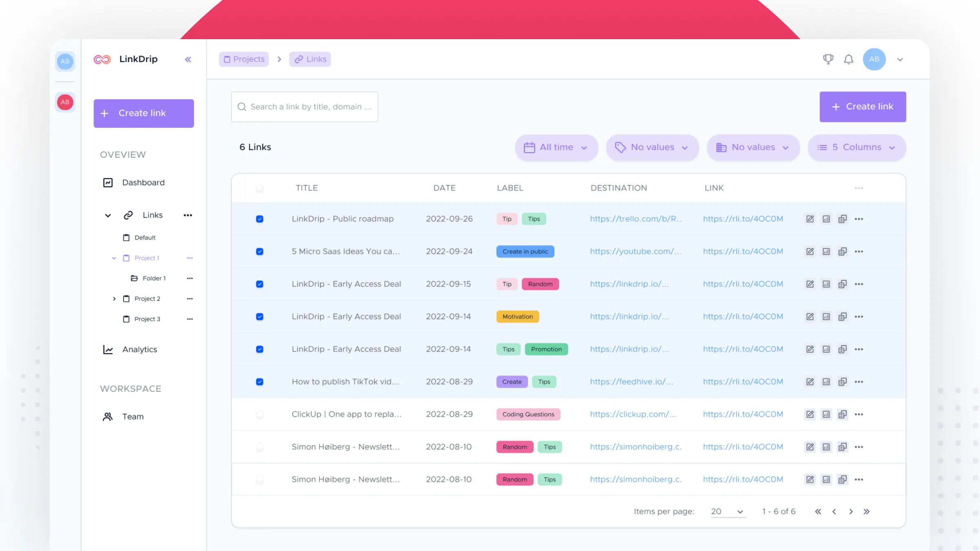Click the Create in public label

click(525, 251)
